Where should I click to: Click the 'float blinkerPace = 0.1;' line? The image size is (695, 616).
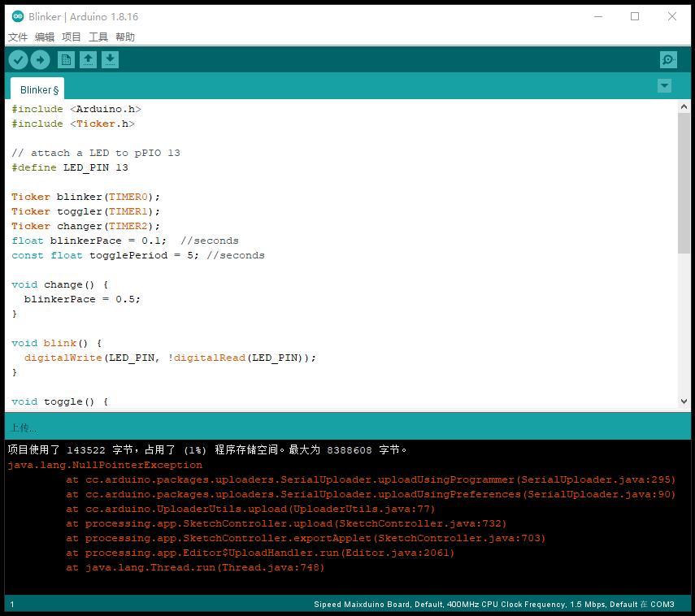[x=125, y=241]
